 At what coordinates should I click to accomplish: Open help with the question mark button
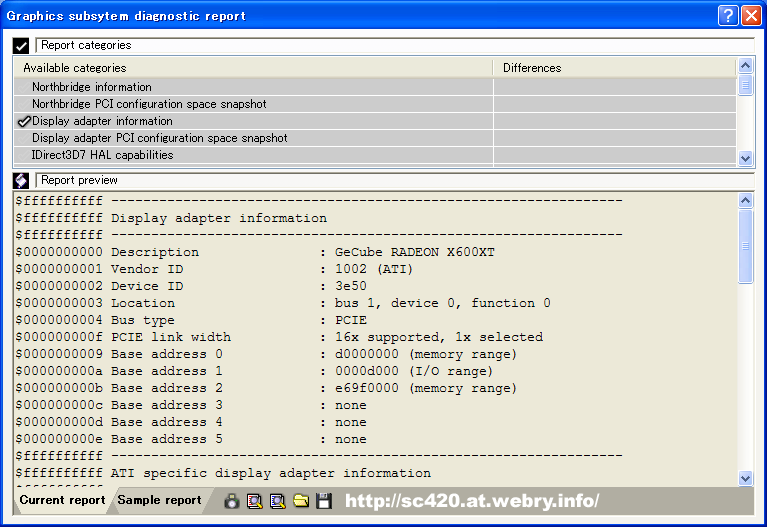tap(728, 16)
